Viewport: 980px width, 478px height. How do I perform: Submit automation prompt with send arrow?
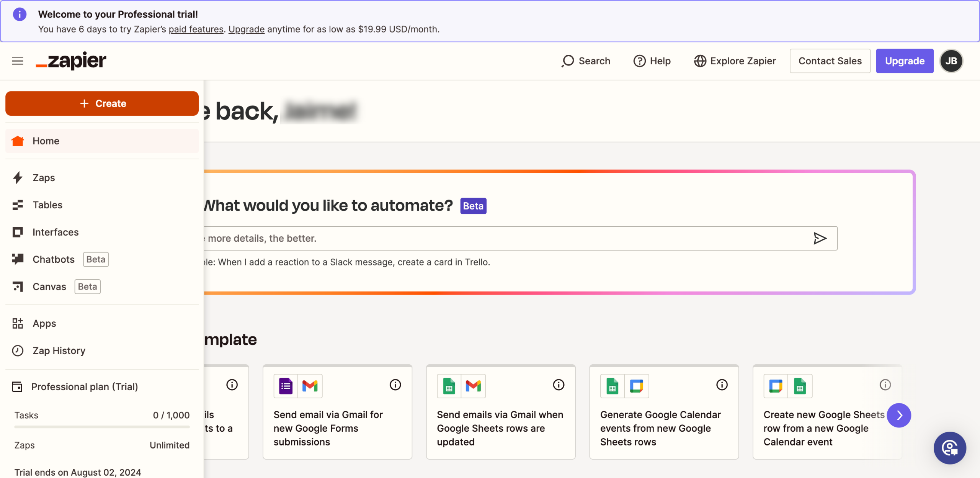pyautogui.click(x=820, y=238)
